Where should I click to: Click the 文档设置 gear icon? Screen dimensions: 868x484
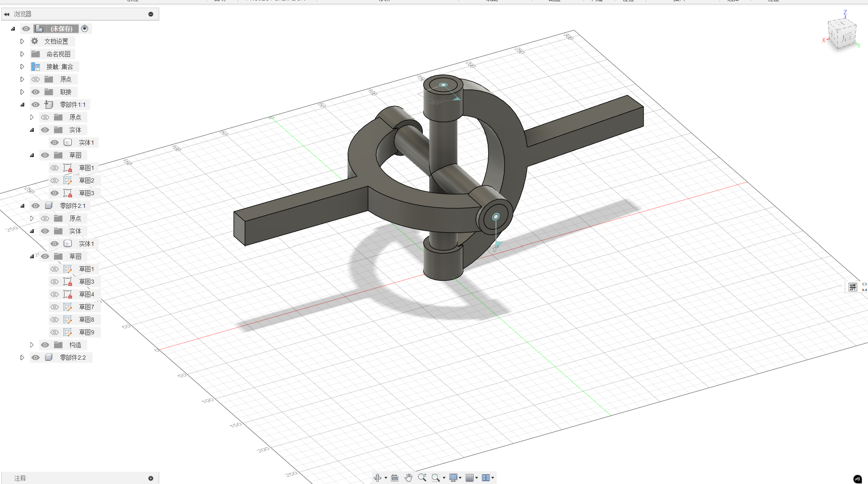35,41
